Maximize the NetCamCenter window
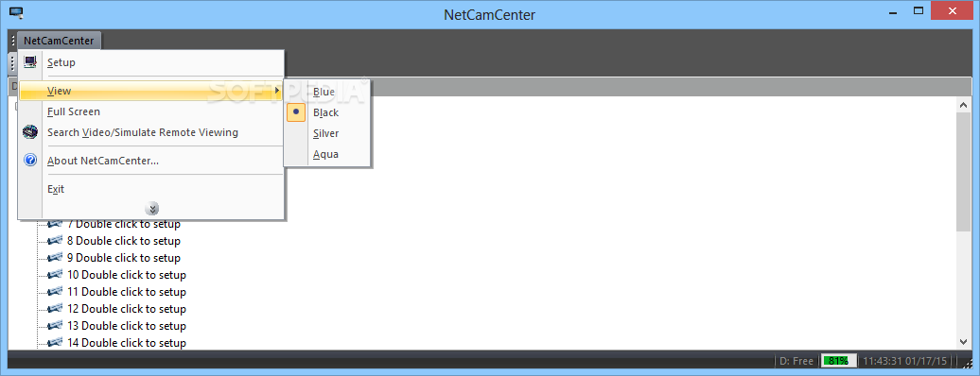This screenshot has height=376, width=980. pyautogui.click(x=919, y=10)
